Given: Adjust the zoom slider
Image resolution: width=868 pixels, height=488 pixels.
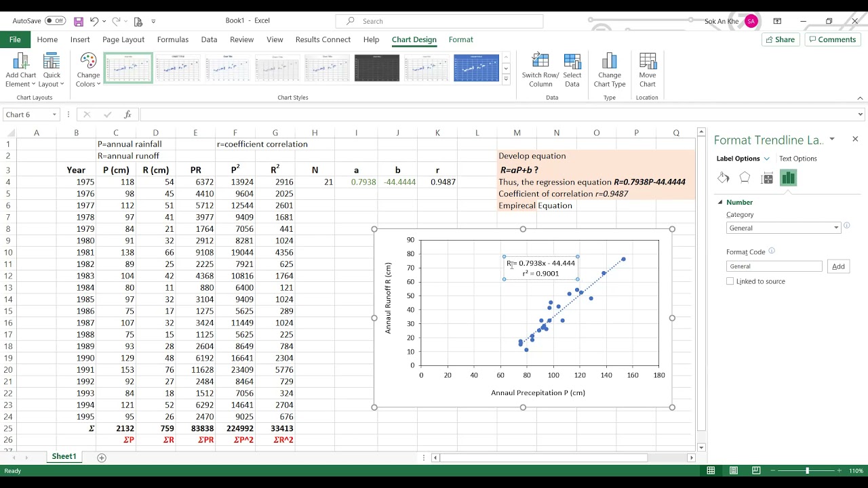Looking at the screenshot, I should click(x=807, y=470).
